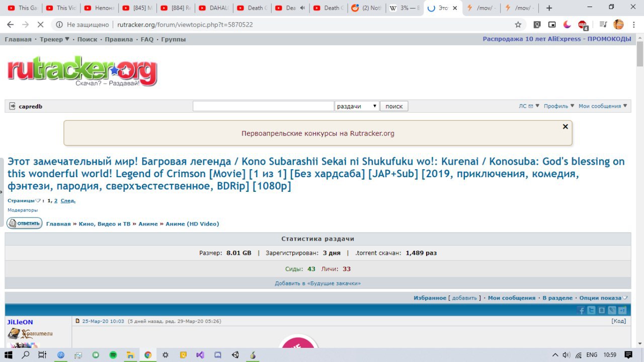This screenshot has width=644, height=362.
Task: Bookmark this page with star icon
Action: pyautogui.click(x=518, y=24)
